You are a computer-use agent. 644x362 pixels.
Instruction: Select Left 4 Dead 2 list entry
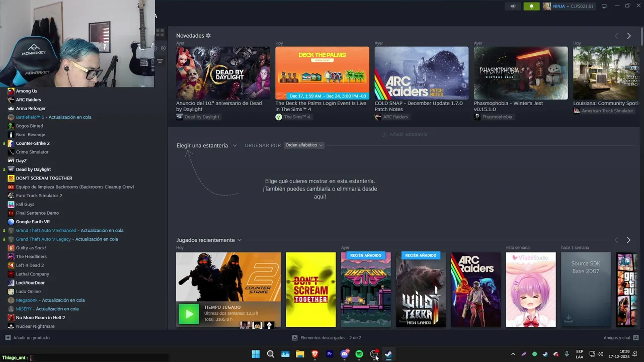30,265
